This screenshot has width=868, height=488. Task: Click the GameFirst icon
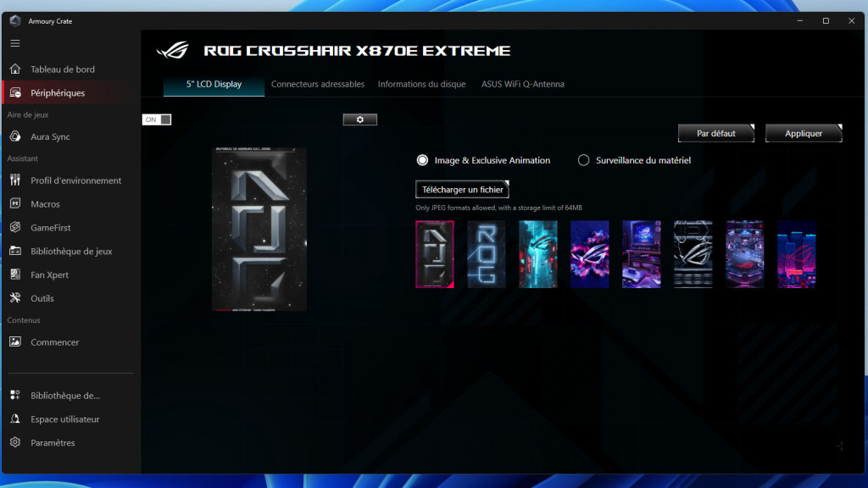click(15, 227)
